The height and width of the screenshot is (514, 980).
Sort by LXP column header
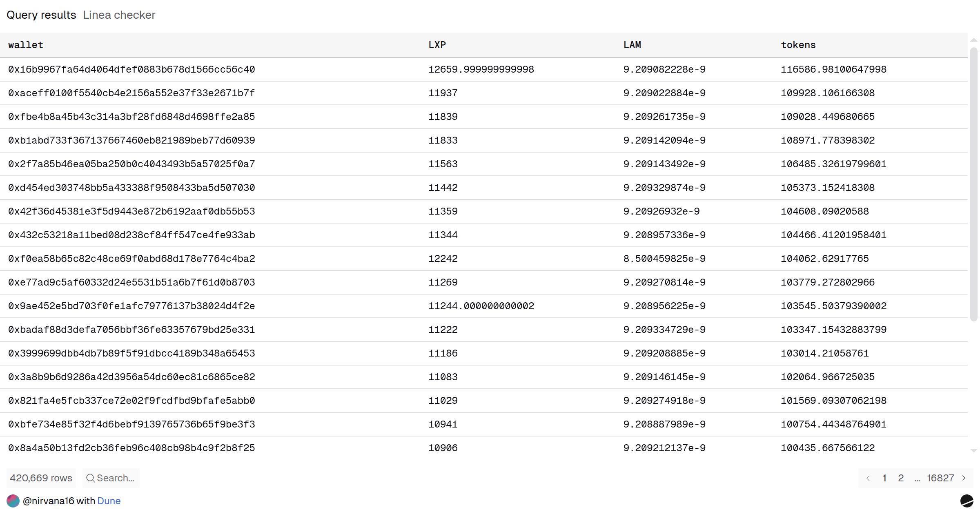point(437,45)
